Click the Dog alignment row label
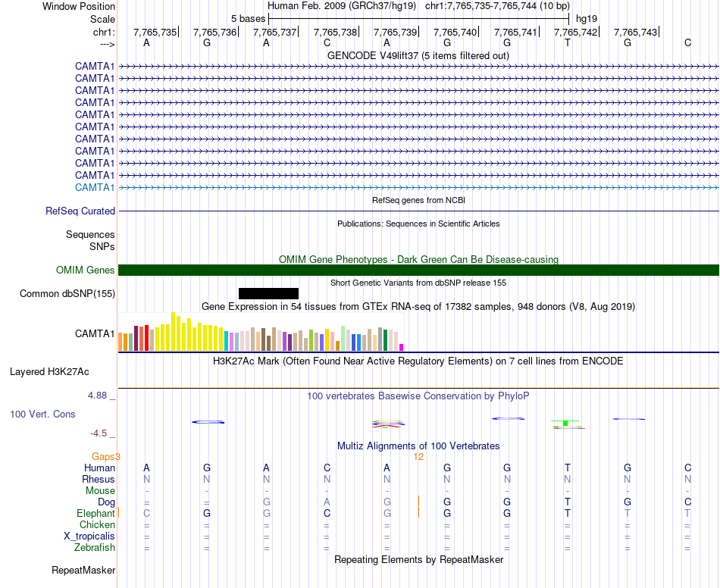 [x=106, y=502]
